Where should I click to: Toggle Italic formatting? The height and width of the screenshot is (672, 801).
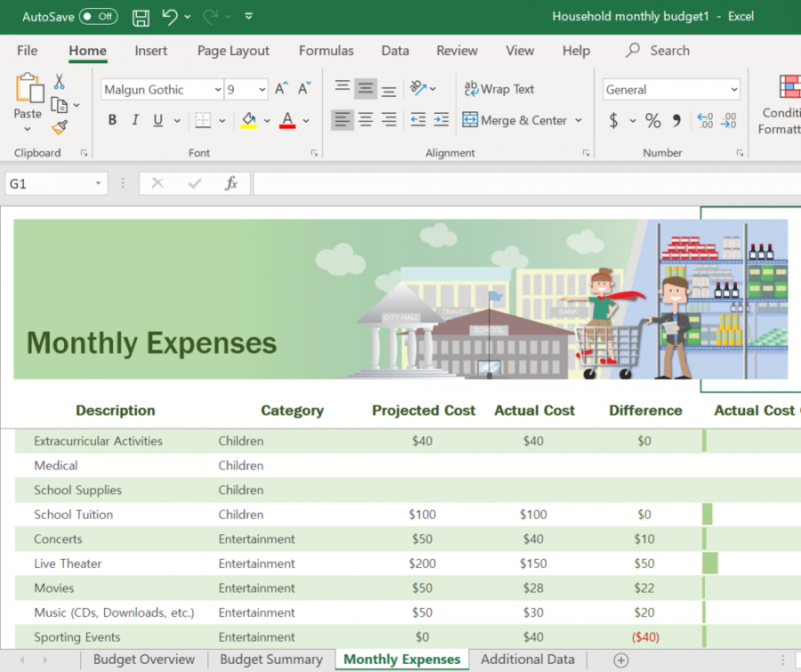pyautogui.click(x=135, y=120)
